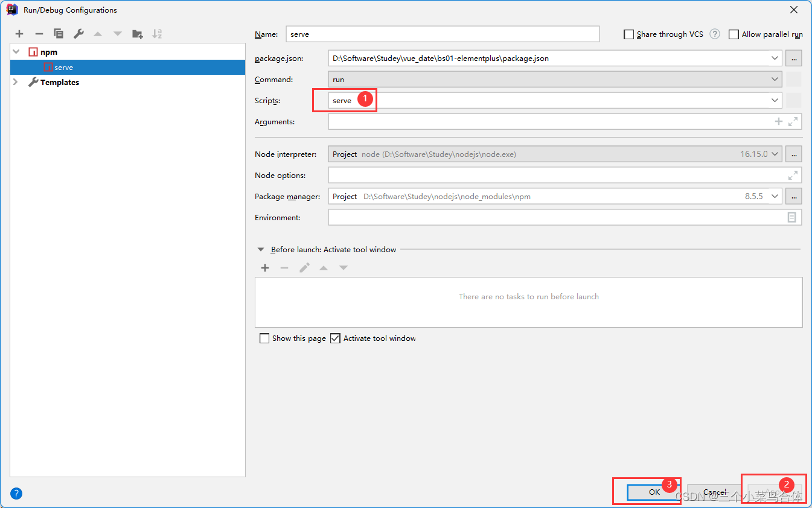Remove before launch task minus icon
Viewport: 812px width, 508px height.
click(284, 268)
